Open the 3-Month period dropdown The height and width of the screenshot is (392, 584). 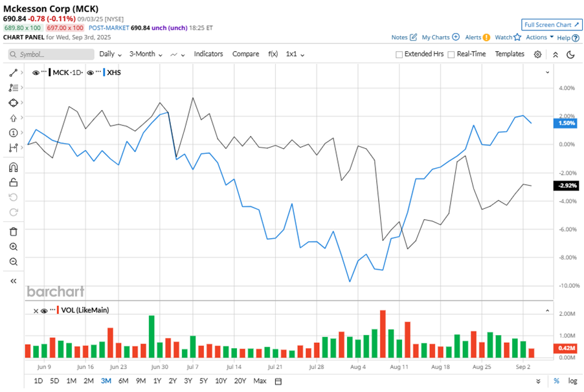point(146,54)
